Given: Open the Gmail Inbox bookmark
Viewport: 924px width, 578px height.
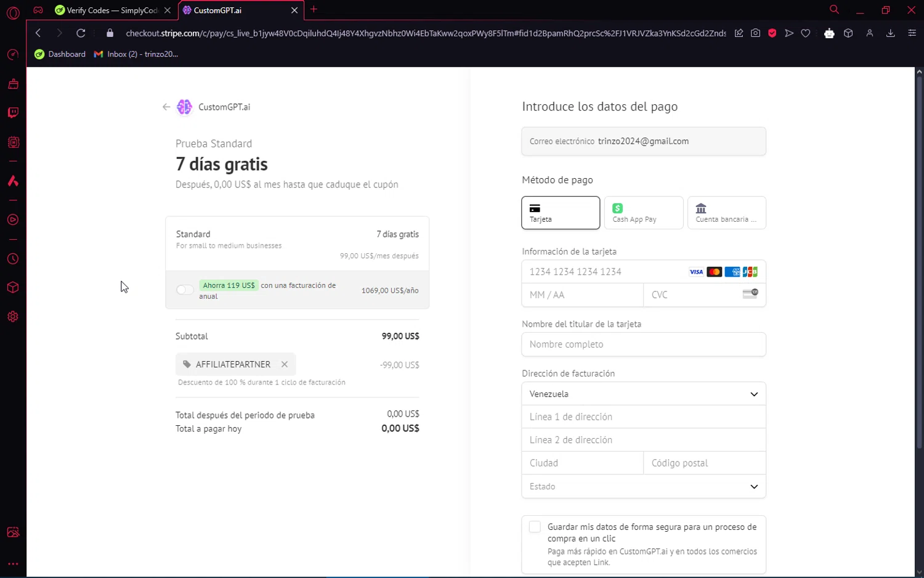Looking at the screenshot, I should (136, 54).
